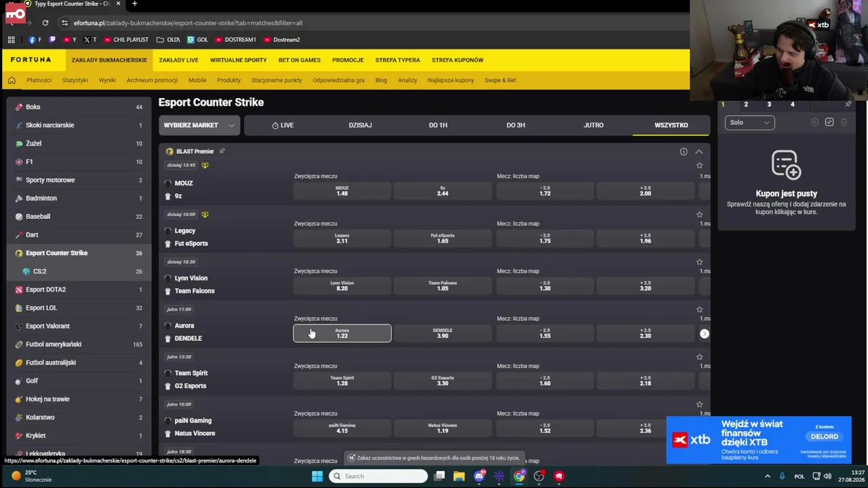Viewport: 868px width, 488px height.
Task: Open the Solo bet type dropdown
Action: click(749, 123)
